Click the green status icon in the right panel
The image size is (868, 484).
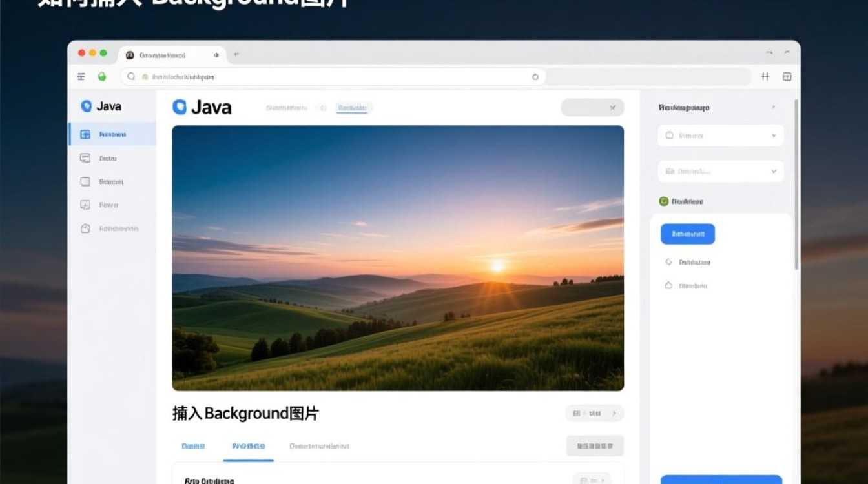663,201
